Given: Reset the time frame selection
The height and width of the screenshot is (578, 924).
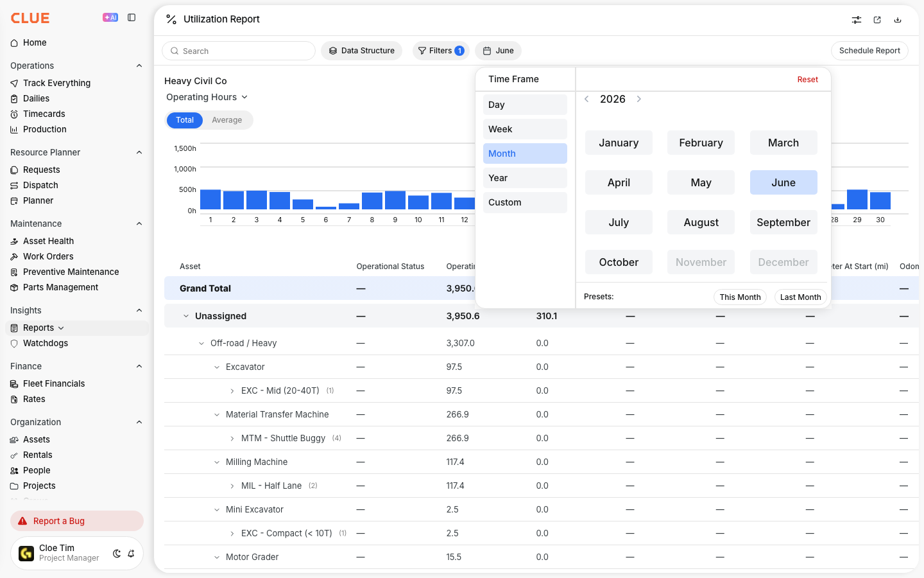Looking at the screenshot, I should [x=807, y=80].
